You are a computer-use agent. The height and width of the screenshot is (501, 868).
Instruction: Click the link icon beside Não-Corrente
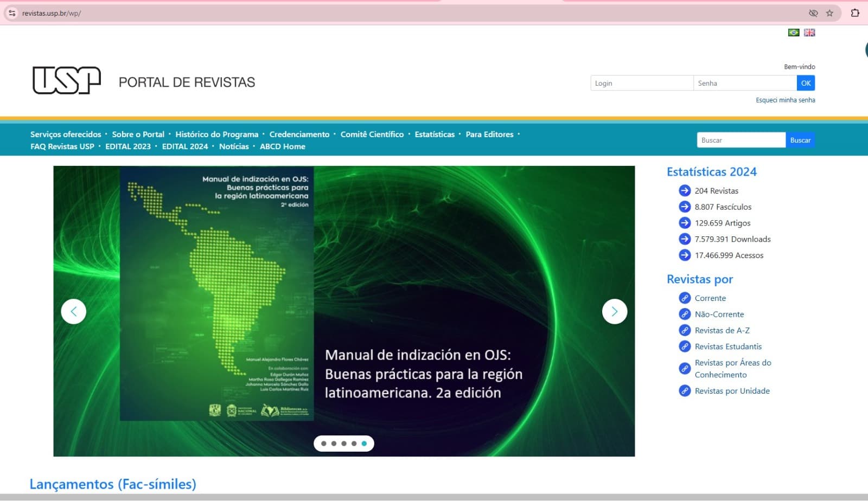[685, 314]
